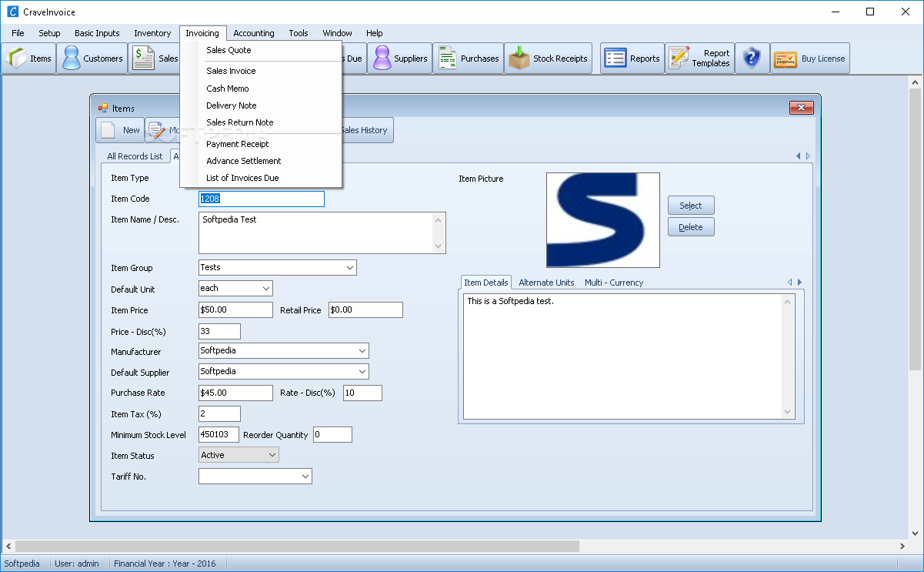Open the Window menu
Viewport: 924px width, 572px height.
tap(337, 33)
